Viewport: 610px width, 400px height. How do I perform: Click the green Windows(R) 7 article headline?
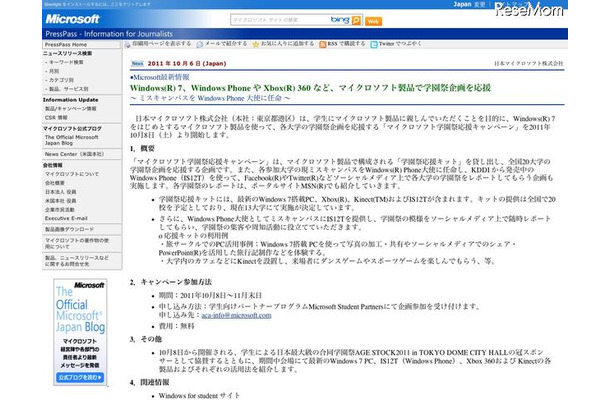tap(310, 88)
